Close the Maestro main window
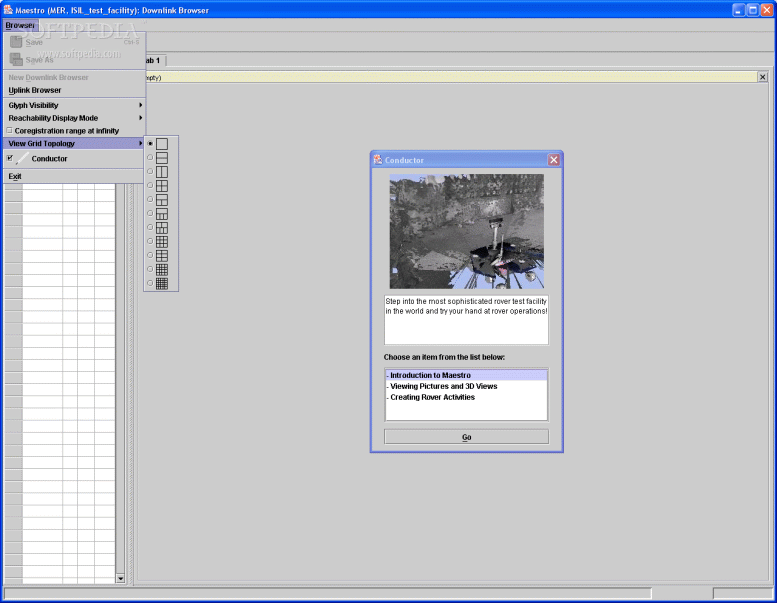 click(x=767, y=9)
